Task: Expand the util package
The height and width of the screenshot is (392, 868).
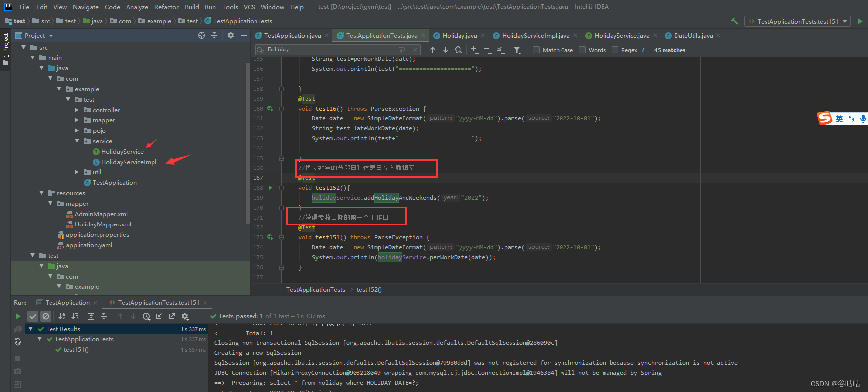Action: (77, 172)
